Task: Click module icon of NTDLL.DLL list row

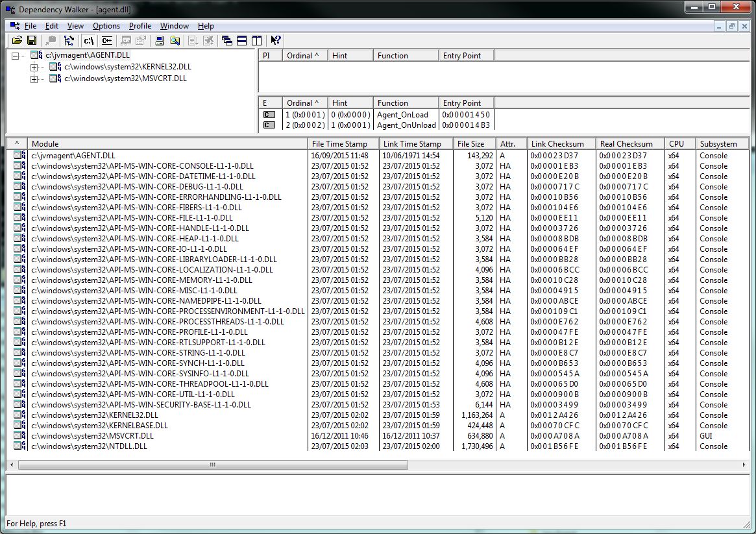Action: click(19, 446)
